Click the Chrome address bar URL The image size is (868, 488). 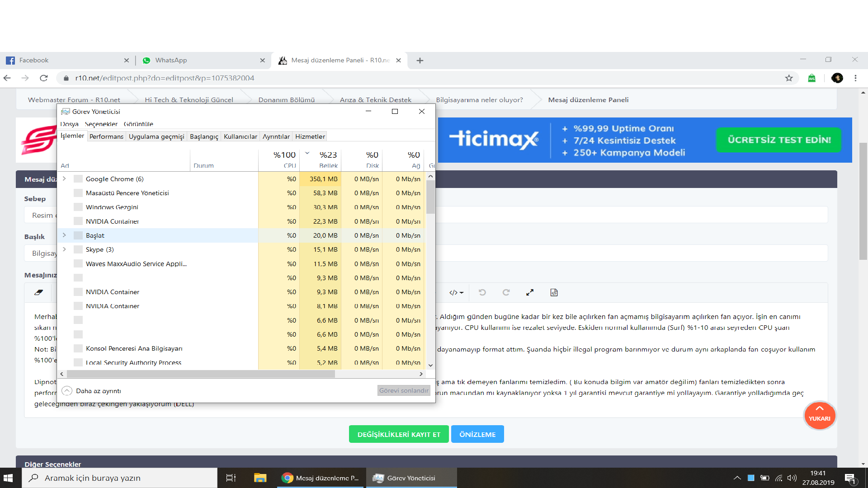click(x=165, y=78)
